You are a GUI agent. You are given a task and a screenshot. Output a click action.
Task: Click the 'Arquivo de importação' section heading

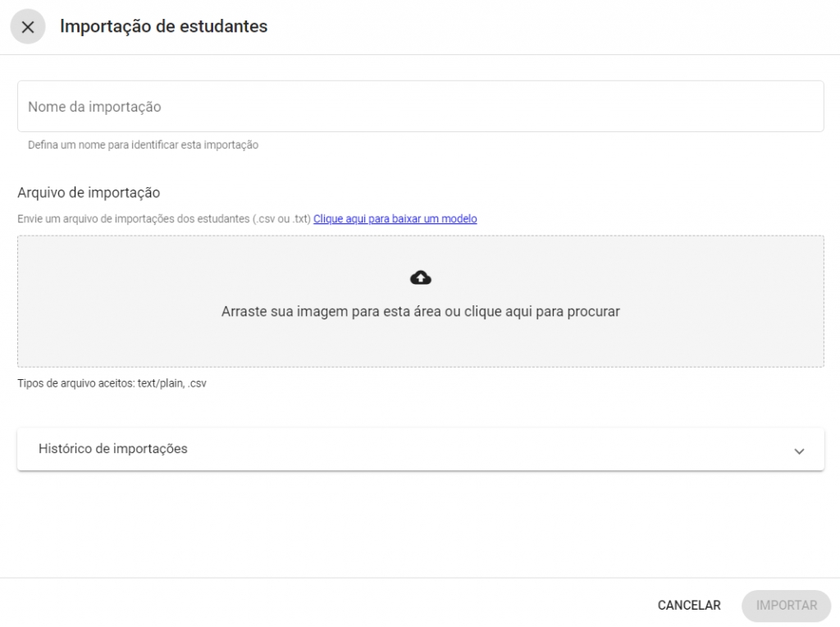89,193
